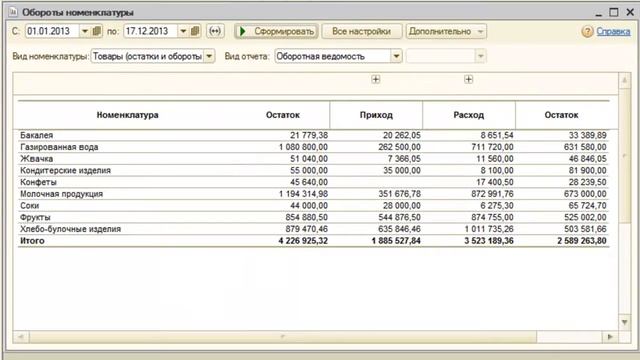
Task: Click vertical scrollbar up arrow
Action: pos(624,80)
